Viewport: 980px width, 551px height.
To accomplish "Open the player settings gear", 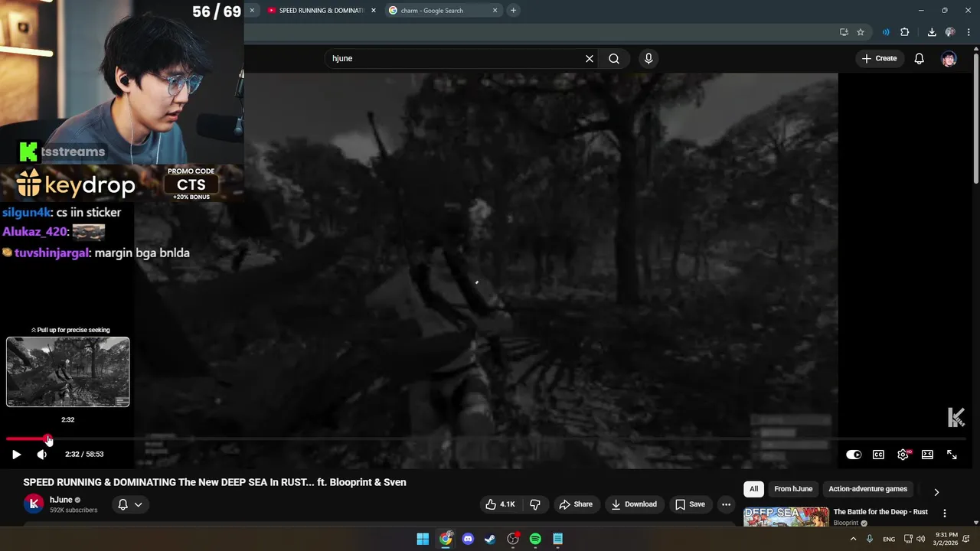I will point(903,455).
